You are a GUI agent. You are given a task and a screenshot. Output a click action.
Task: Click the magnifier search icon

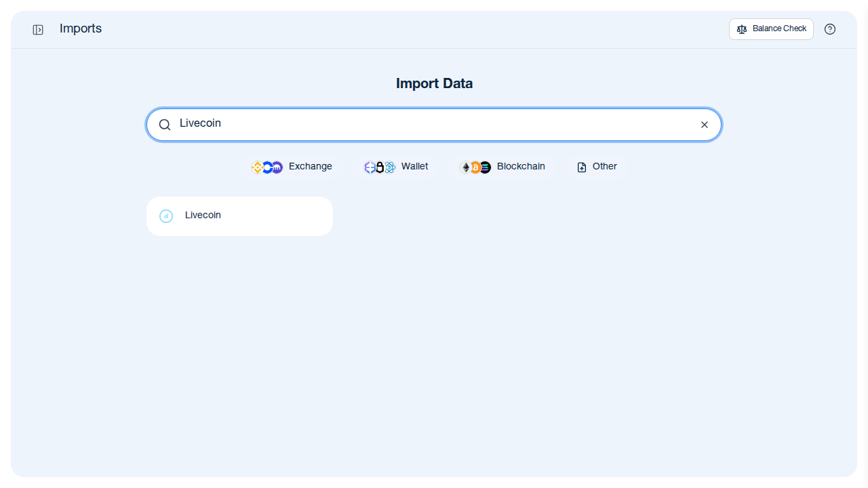coord(165,125)
